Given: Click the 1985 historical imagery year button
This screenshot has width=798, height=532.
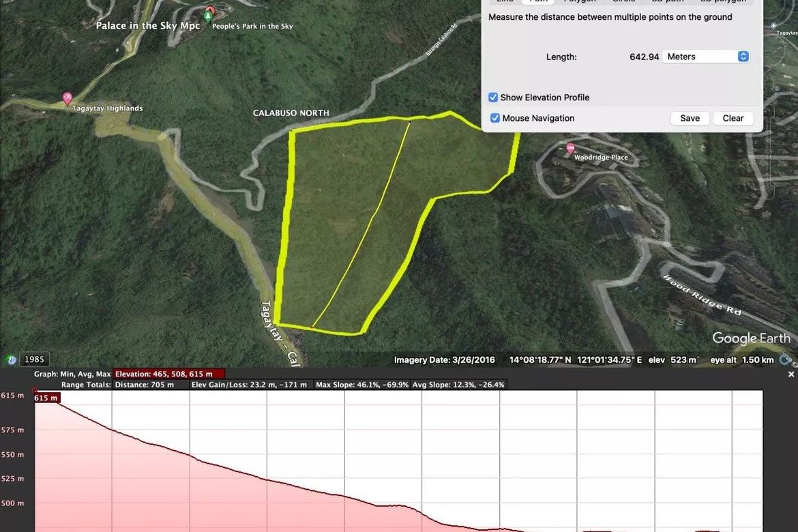Looking at the screenshot, I should pos(35,359).
